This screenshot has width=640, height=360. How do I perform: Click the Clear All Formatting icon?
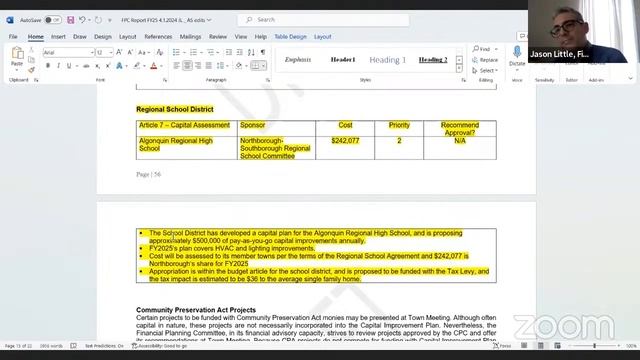click(160, 52)
